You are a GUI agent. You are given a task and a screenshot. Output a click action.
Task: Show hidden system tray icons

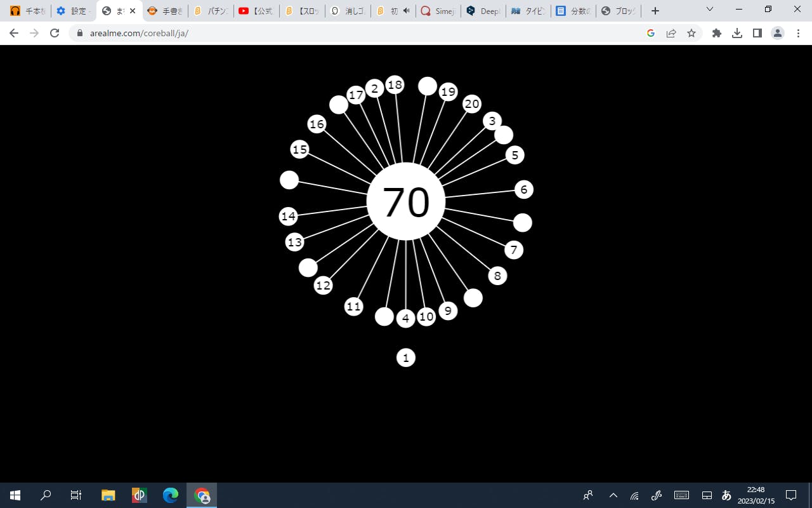point(613,495)
